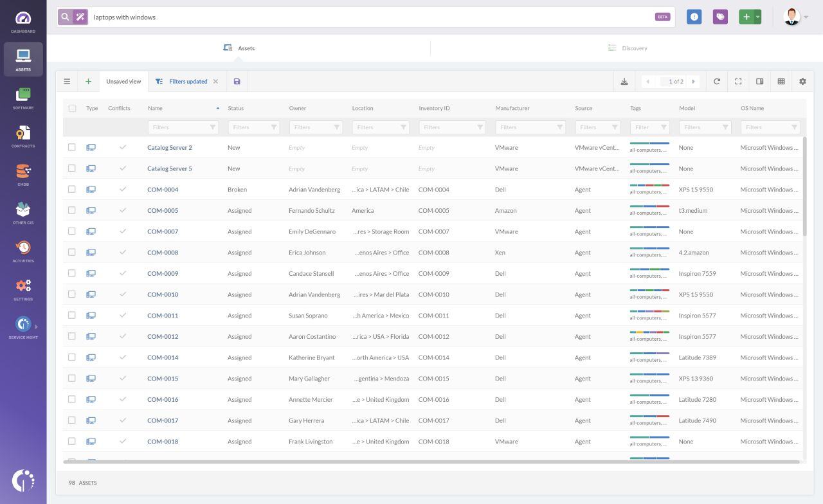Open the CMDB section

(x=23, y=174)
